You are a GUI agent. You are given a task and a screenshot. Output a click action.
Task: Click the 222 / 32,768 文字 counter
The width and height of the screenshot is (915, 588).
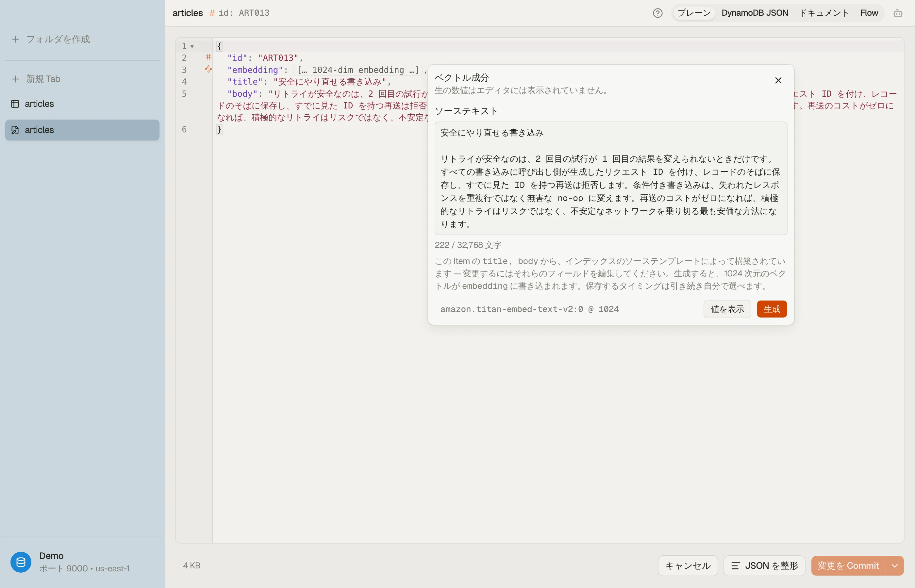click(468, 245)
